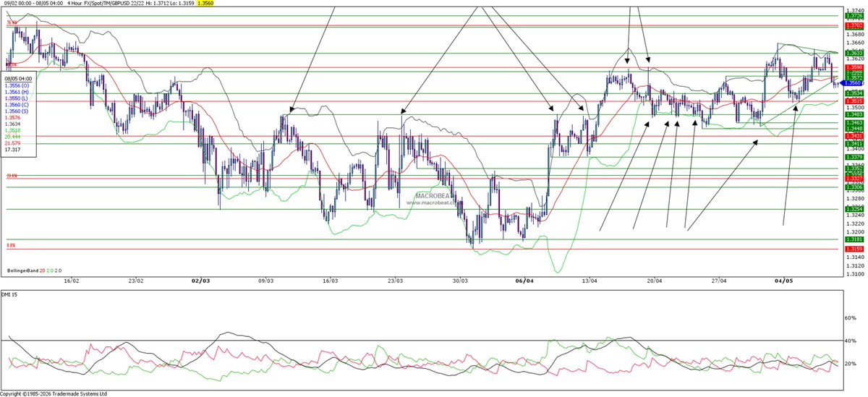Viewport: 868px width, 397px height.
Task: Select the 1.3556 (O) open value
Action: coord(17,85)
